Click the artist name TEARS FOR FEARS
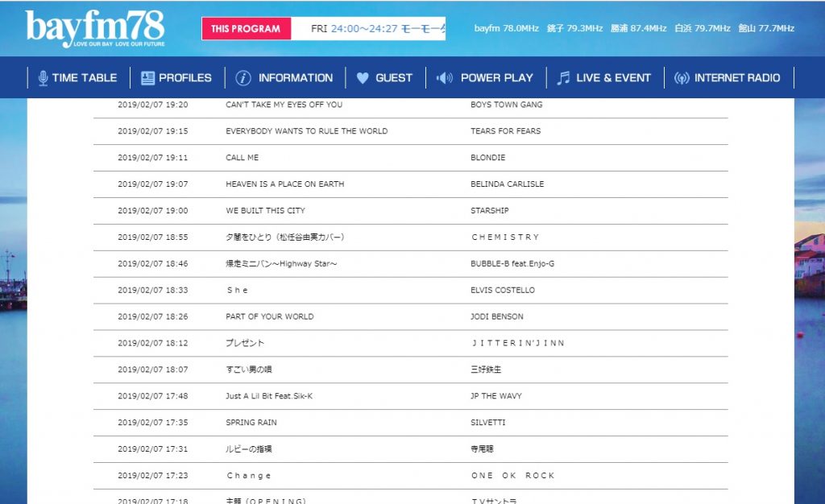Viewport: 825px width, 504px height. pos(505,131)
